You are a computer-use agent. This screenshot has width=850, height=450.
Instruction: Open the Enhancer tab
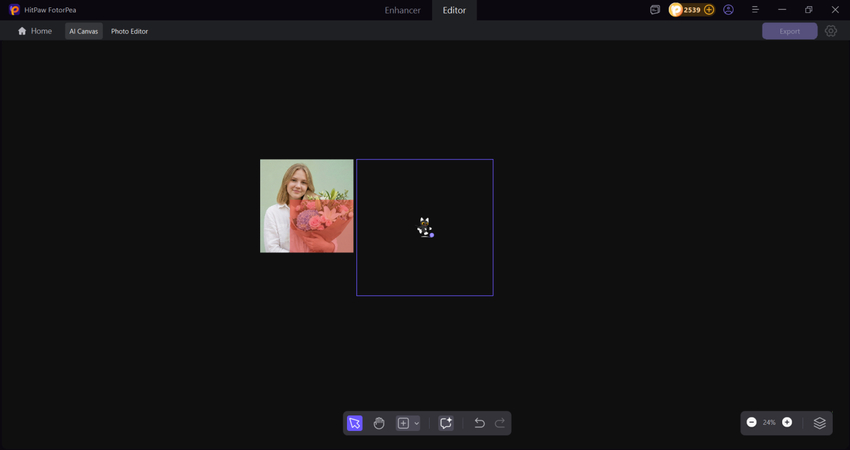402,10
